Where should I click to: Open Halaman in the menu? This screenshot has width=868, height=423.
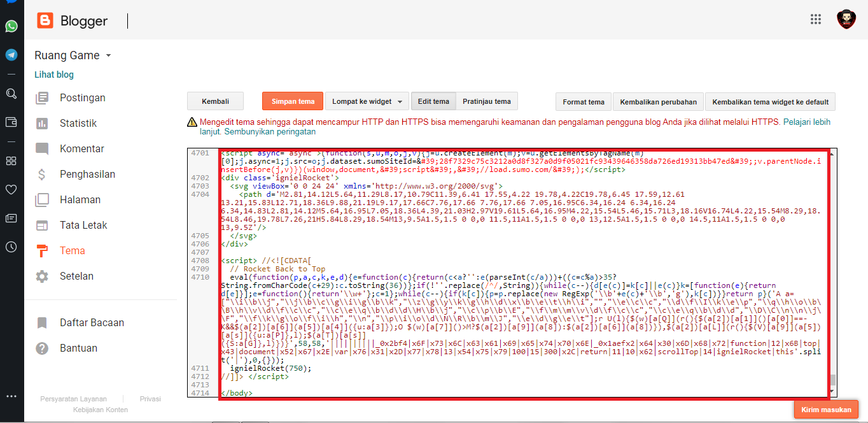tap(80, 200)
